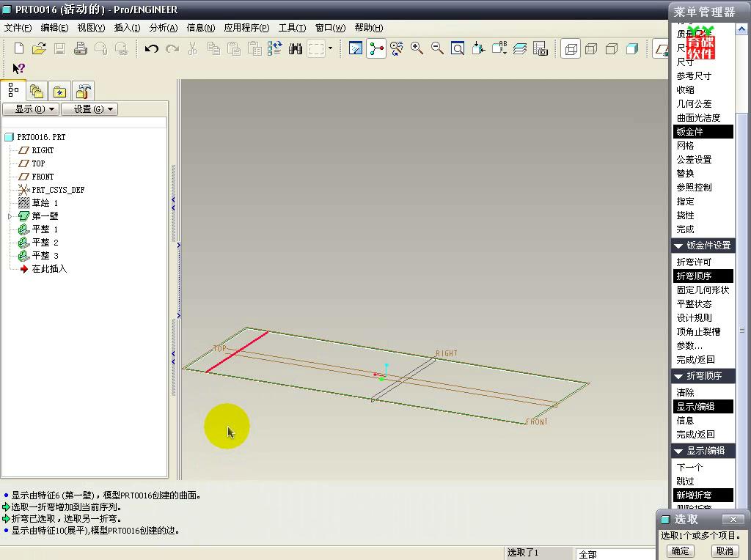
Task: Open the Layers icon in toolbar
Action: click(x=520, y=48)
